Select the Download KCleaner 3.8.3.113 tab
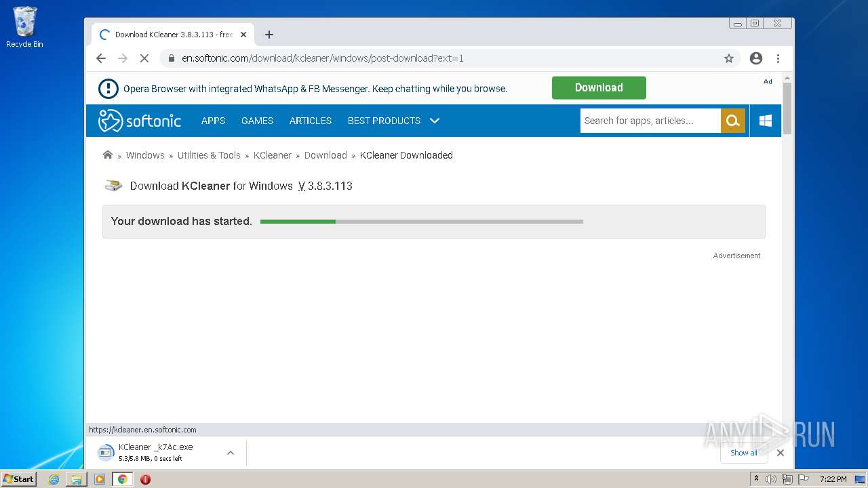 pyautogui.click(x=172, y=35)
